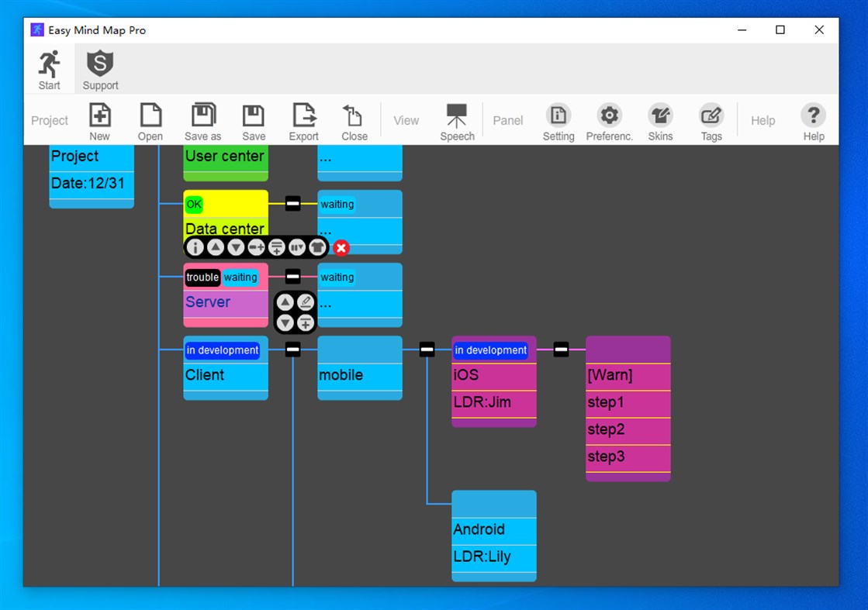Open Help with the question mark icon

point(813,121)
